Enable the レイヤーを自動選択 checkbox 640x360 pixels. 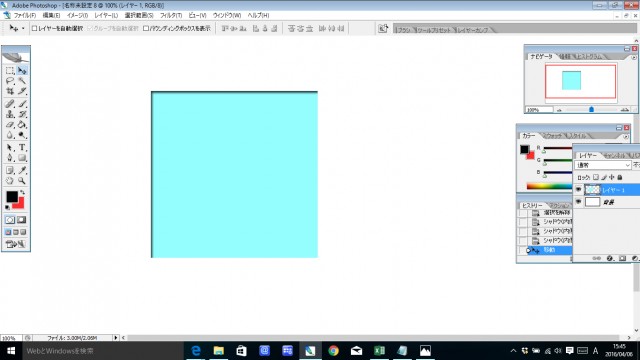point(34,28)
